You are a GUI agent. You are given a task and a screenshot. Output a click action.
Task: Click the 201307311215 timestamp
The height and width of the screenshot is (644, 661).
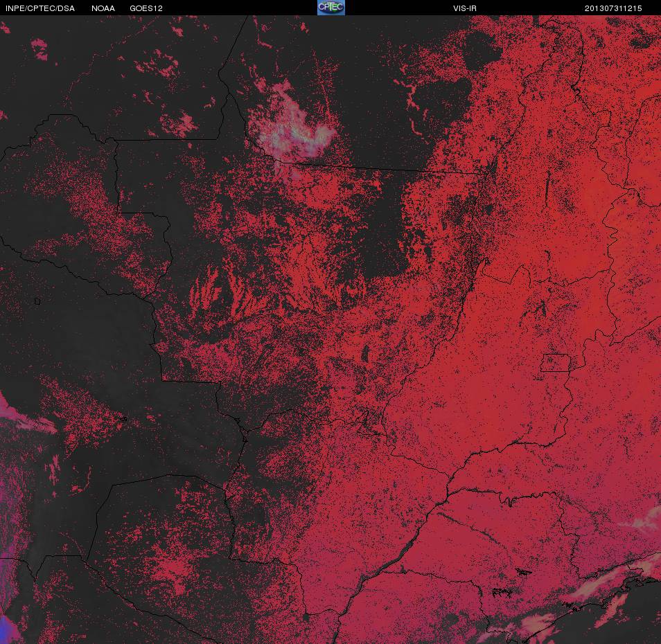613,8
